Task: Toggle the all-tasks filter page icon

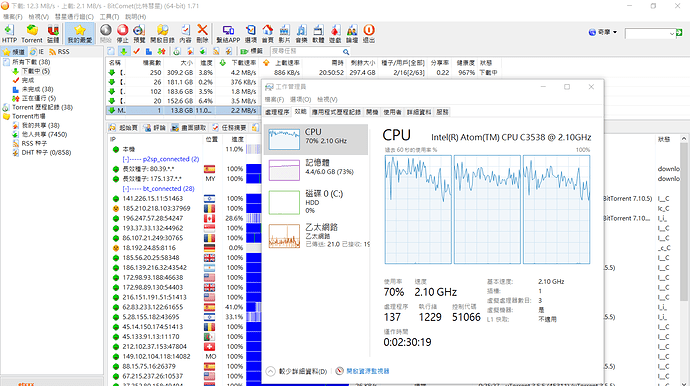Action: tap(111, 51)
